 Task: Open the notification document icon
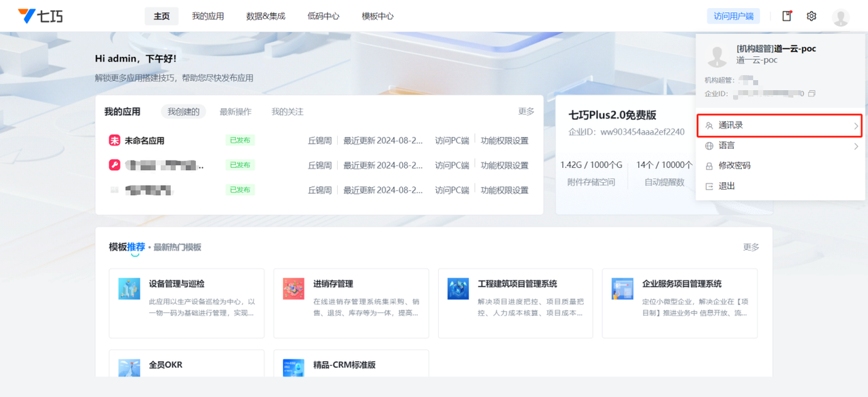click(x=787, y=16)
